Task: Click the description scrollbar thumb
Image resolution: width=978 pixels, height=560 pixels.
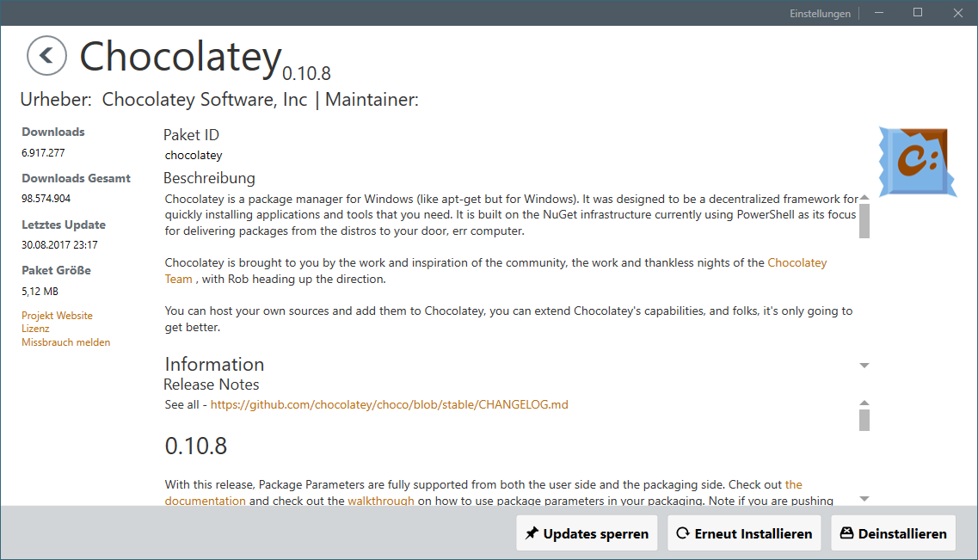Action: (x=864, y=221)
